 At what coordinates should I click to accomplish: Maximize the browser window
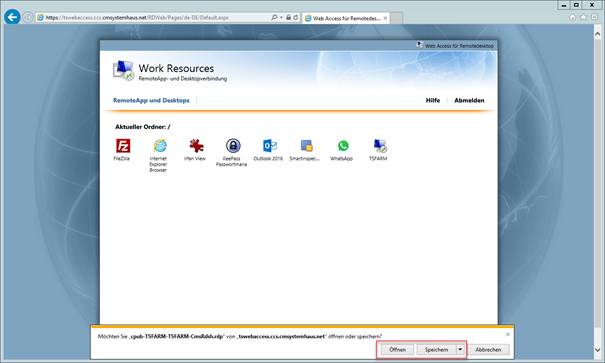(576, 5)
